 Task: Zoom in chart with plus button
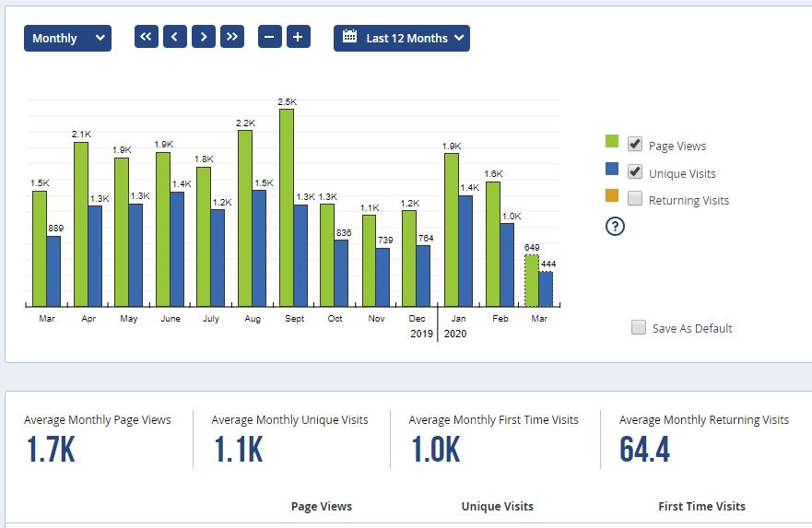pos(299,37)
